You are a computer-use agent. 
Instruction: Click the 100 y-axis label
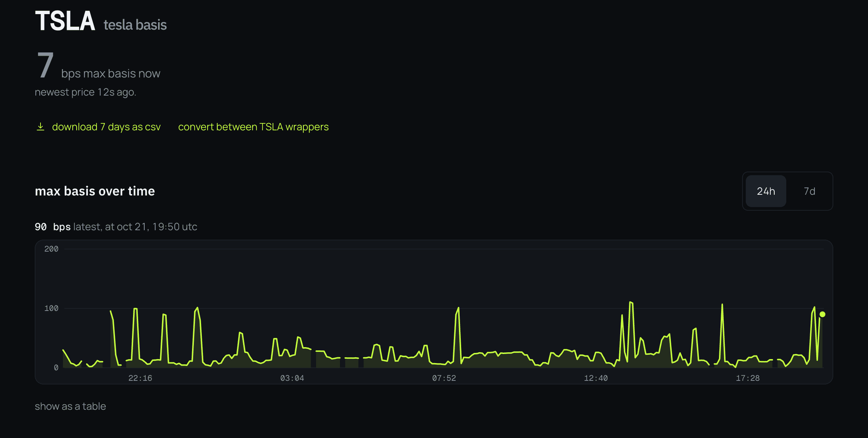pyautogui.click(x=51, y=308)
